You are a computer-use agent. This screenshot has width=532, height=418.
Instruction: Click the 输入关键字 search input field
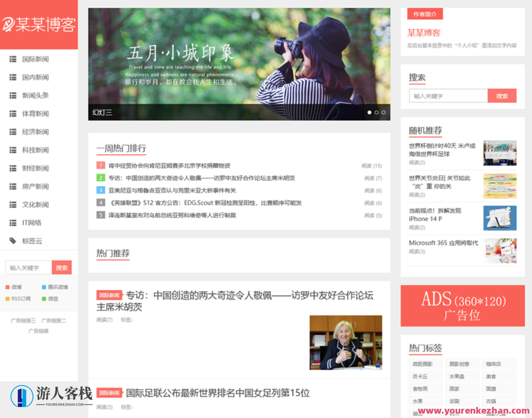448,96
